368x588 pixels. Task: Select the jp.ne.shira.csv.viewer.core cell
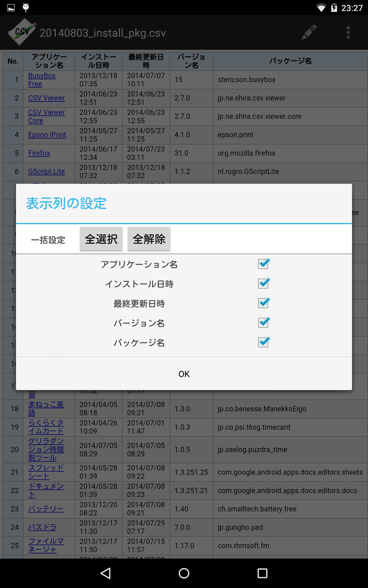point(290,116)
